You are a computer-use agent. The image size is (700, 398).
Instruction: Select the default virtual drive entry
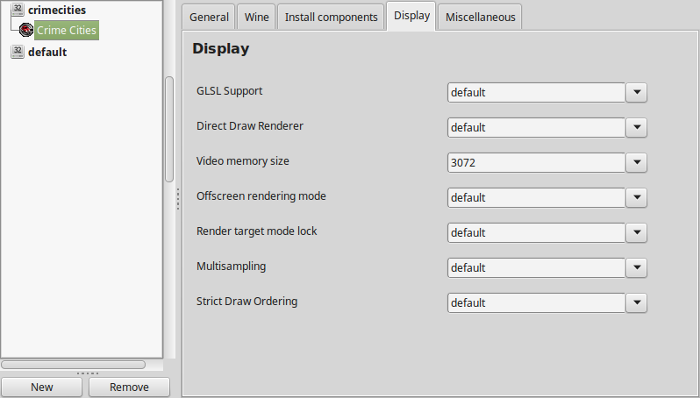(47, 52)
